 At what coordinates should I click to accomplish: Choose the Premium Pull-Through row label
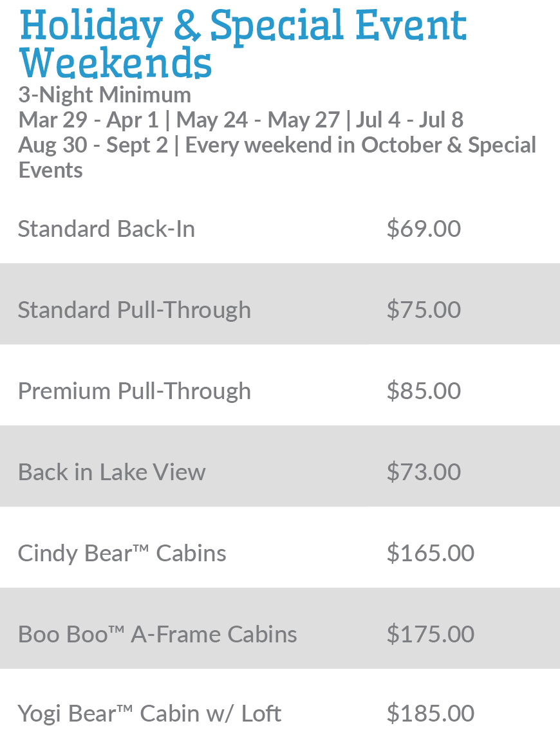(134, 391)
